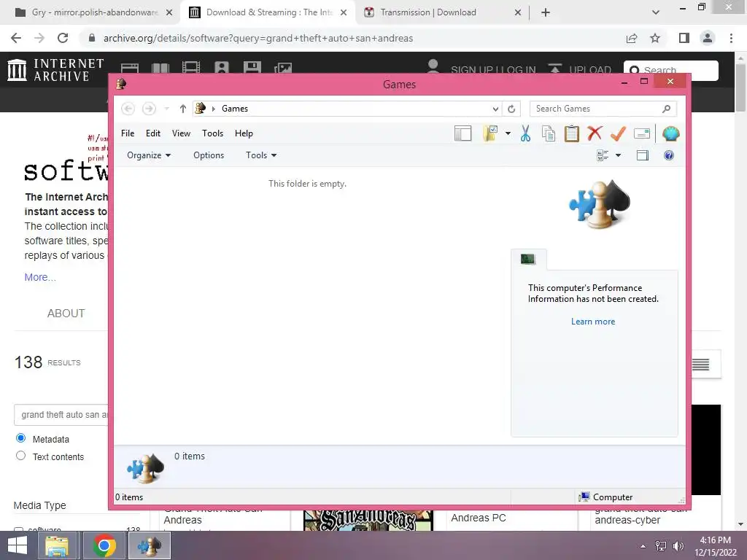Viewport: 747px width, 560px height.
Task: Expand the Organize dropdown
Action: [x=149, y=155]
